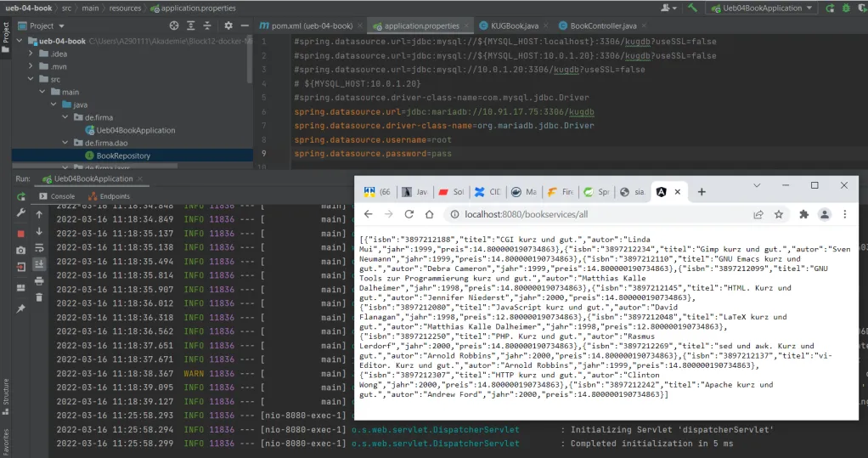This screenshot has width=868, height=458.
Task: Click the print icon in console toolbar
Action: (x=39, y=281)
